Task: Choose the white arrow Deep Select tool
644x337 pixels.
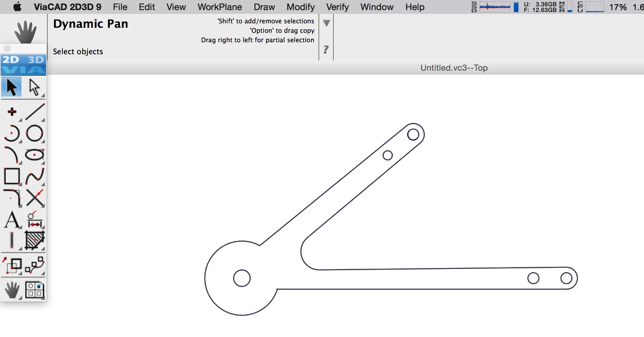Action: click(x=34, y=87)
